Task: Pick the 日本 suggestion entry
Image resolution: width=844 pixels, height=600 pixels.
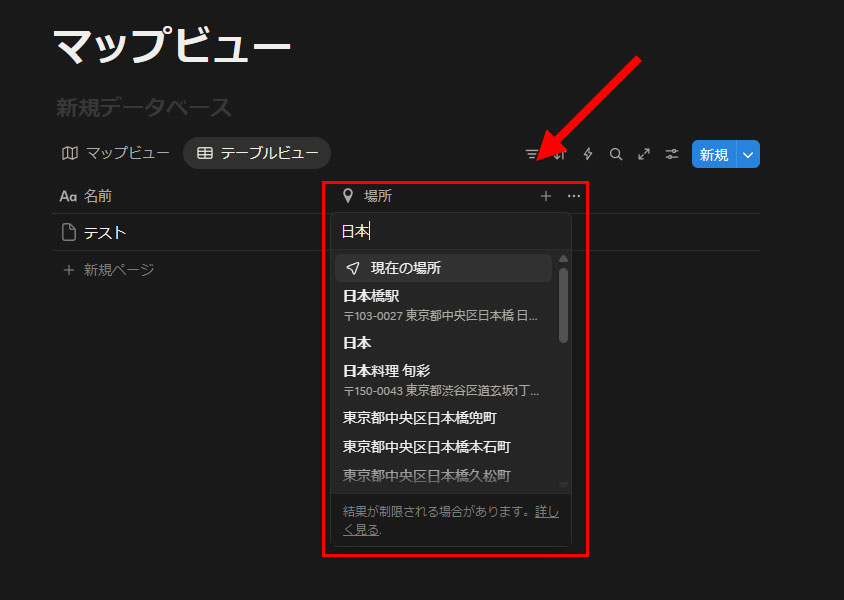Action: (x=358, y=343)
